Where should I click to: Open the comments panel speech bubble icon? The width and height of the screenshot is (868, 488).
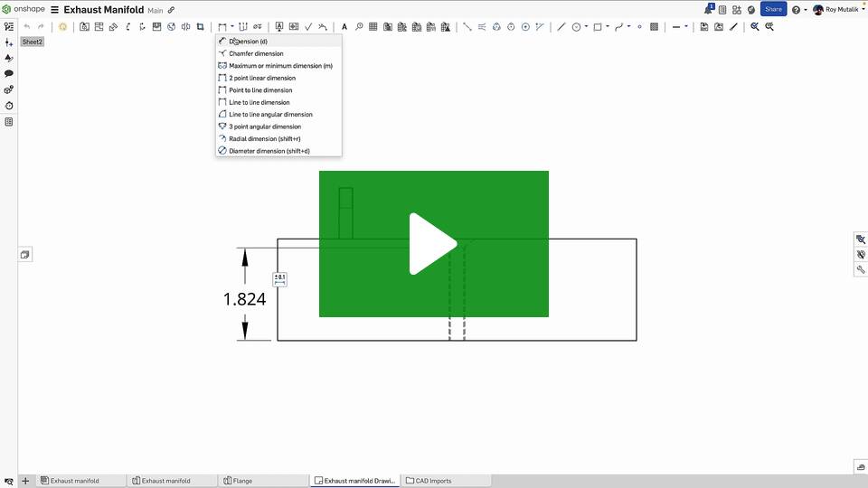click(9, 73)
